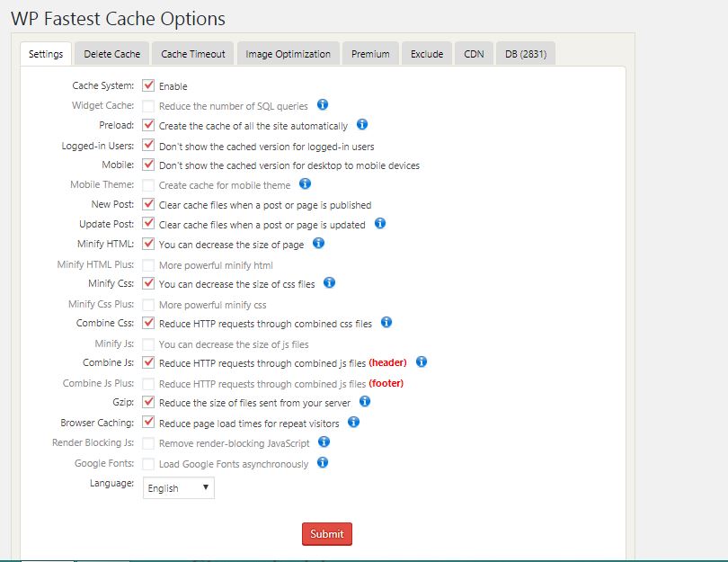Show info for Browser Caching option

354,422
